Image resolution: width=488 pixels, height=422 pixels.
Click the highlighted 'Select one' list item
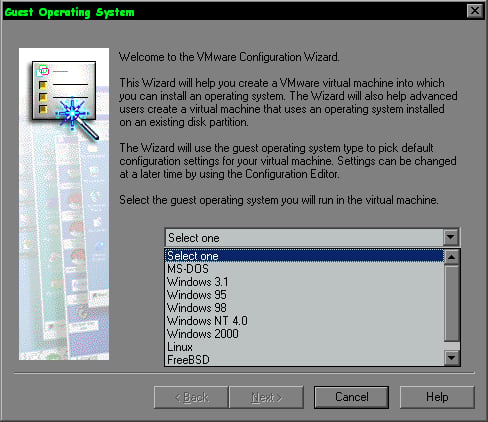click(x=305, y=256)
